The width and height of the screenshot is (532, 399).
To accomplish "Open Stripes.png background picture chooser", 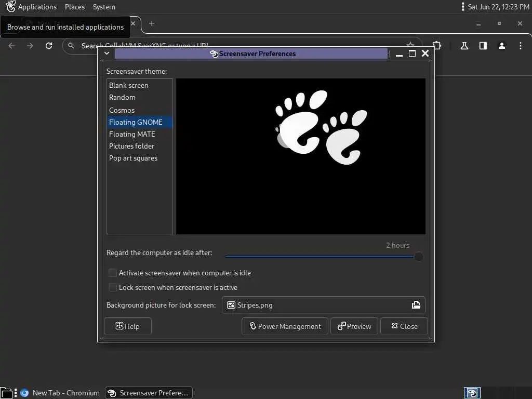I will 323,305.
